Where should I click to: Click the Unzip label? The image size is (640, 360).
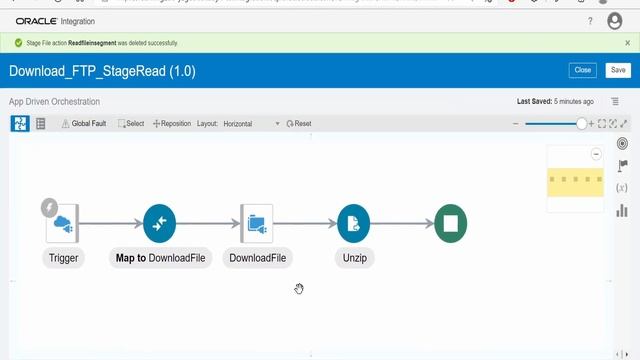[x=354, y=258]
